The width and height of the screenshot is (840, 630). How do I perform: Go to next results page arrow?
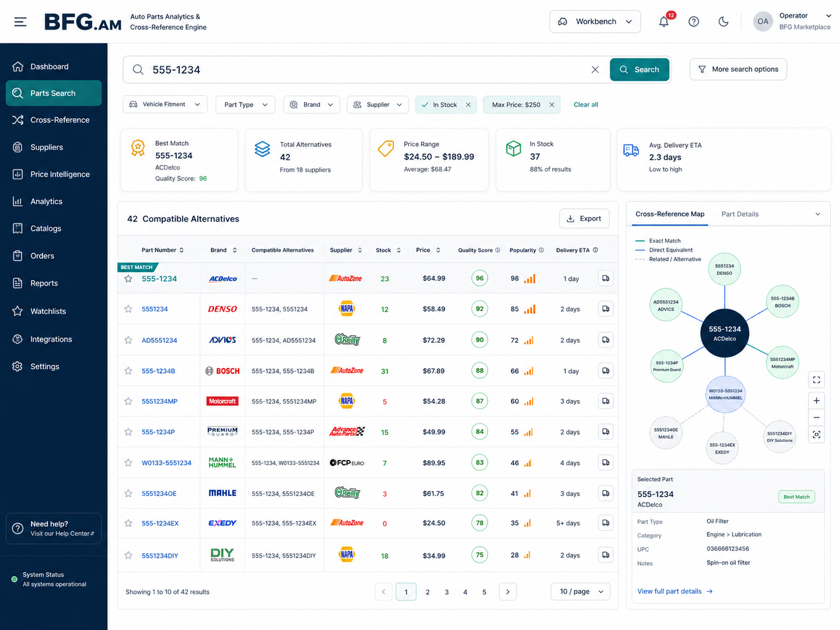(x=508, y=592)
